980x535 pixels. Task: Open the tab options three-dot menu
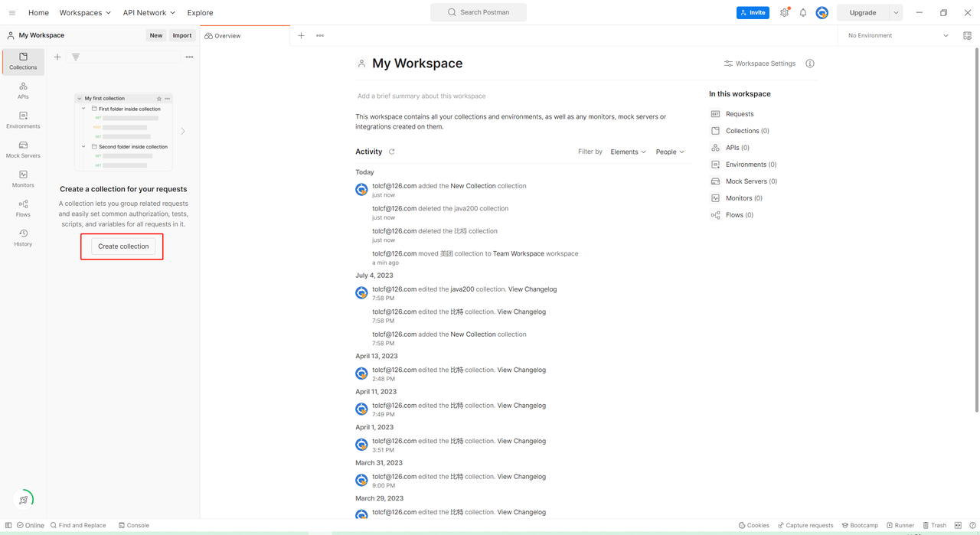pyautogui.click(x=320, y=36)
